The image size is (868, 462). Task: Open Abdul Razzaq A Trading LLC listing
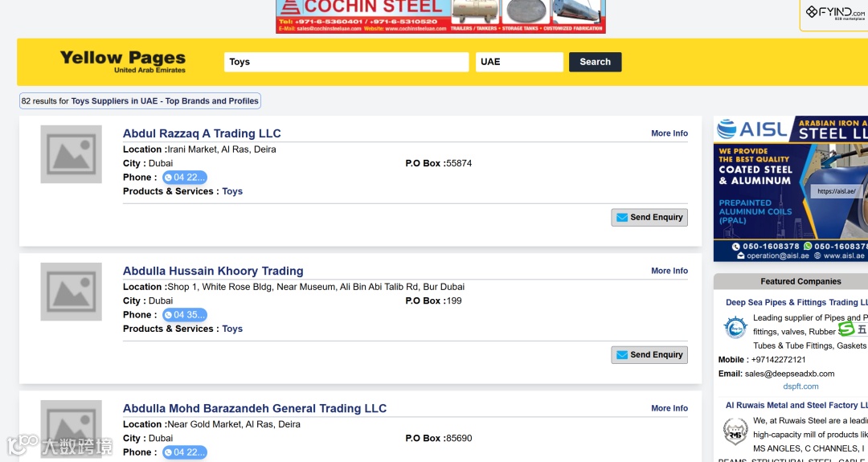click(202, 133)
